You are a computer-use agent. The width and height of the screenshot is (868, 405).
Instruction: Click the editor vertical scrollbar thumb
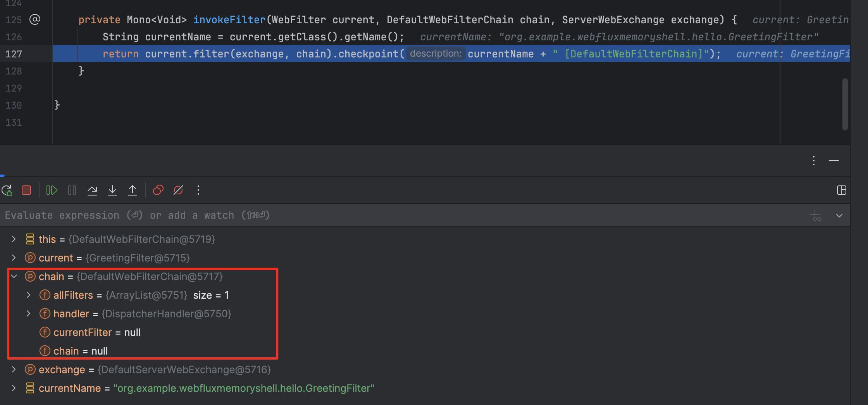tap(845, 104)
